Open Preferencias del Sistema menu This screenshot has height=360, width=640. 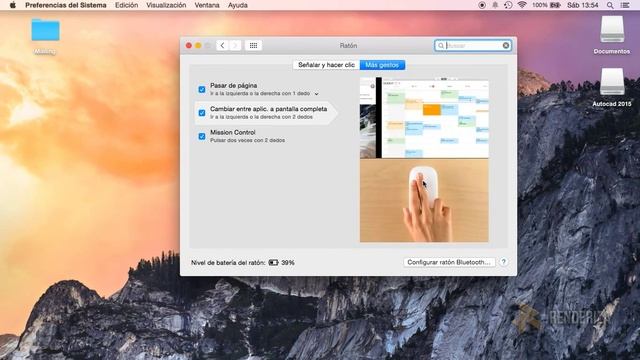(66, 5)
